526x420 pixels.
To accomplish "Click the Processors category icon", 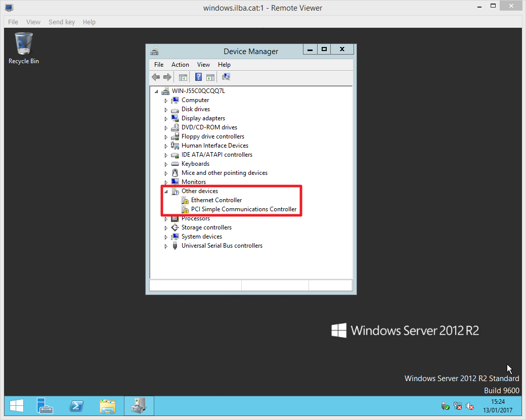I will [x=175, y=219].
